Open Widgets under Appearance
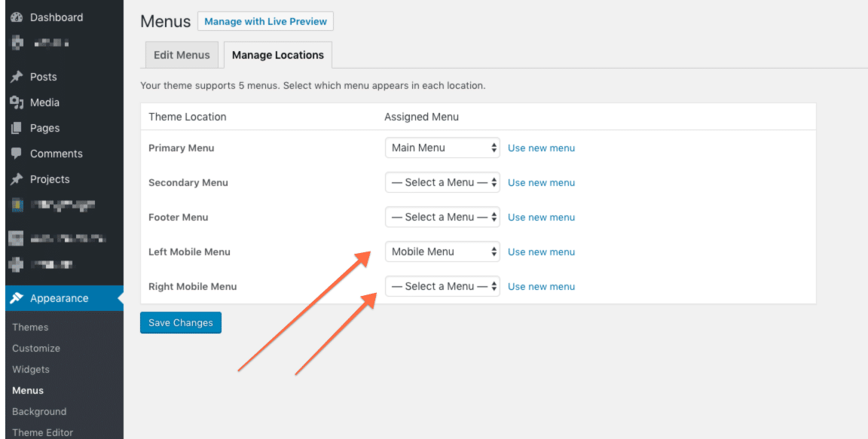 click(x=31, y=369)
